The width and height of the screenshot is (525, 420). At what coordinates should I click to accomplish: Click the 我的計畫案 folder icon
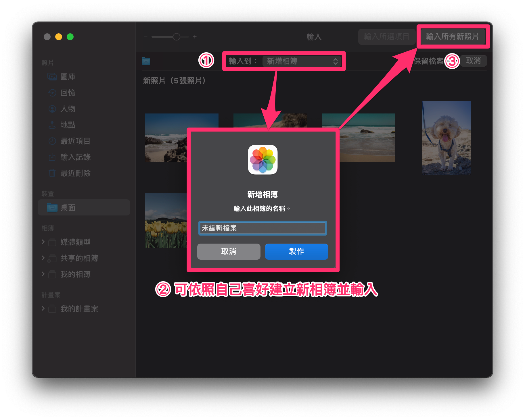pyautogui.click(x=52, y=309)
